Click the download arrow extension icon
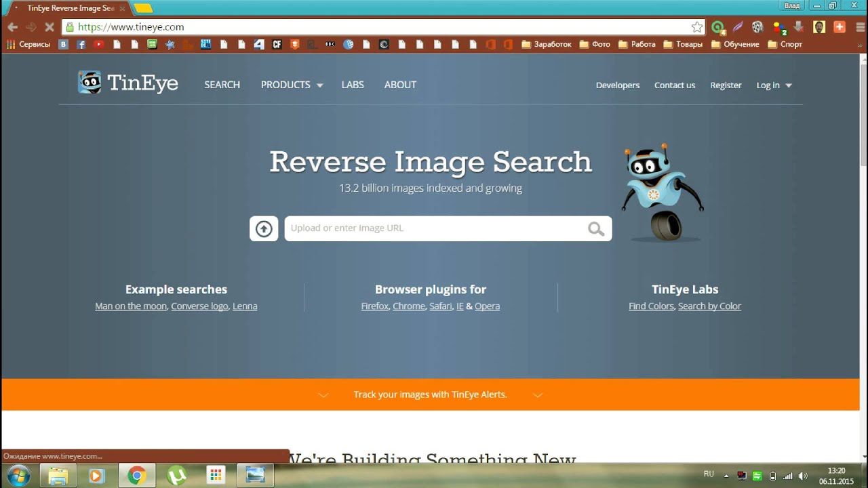Screen dimensions: 868x488 click(799, 27)
